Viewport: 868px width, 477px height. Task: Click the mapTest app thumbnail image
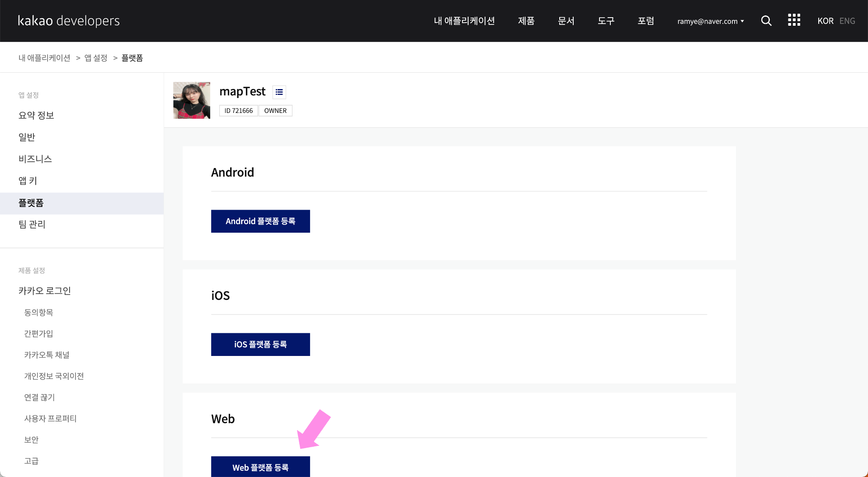click(192, 100)
